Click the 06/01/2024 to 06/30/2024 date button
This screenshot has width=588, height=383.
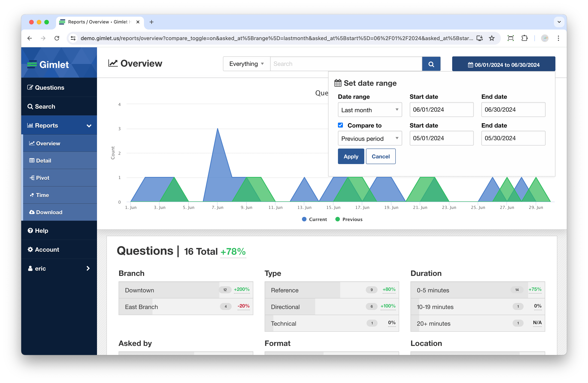coord(504,64)
